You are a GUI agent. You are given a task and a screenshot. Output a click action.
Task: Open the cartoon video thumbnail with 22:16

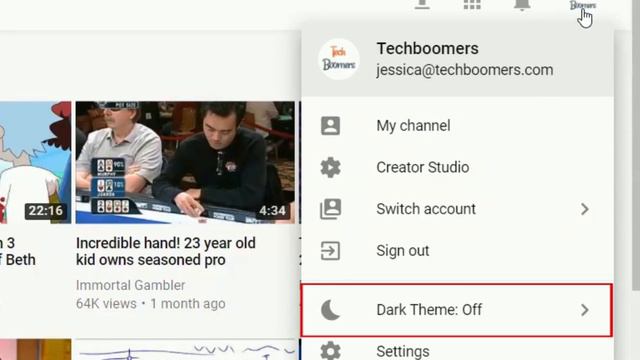click(36, 162)
